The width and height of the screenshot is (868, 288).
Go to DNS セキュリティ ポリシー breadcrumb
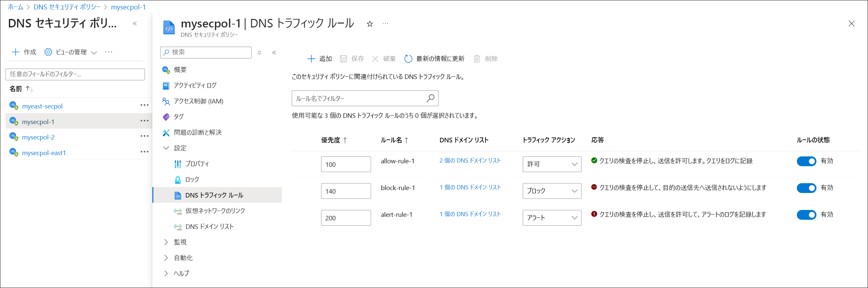67,7
